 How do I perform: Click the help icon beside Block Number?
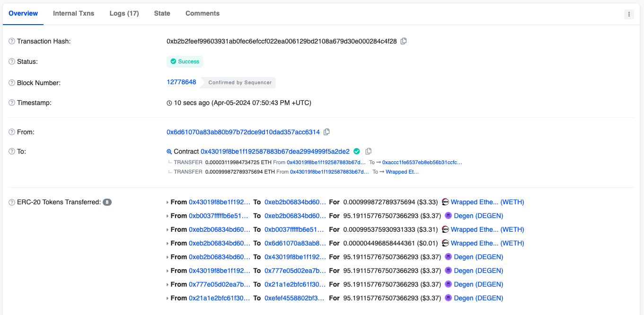[12, 83]
